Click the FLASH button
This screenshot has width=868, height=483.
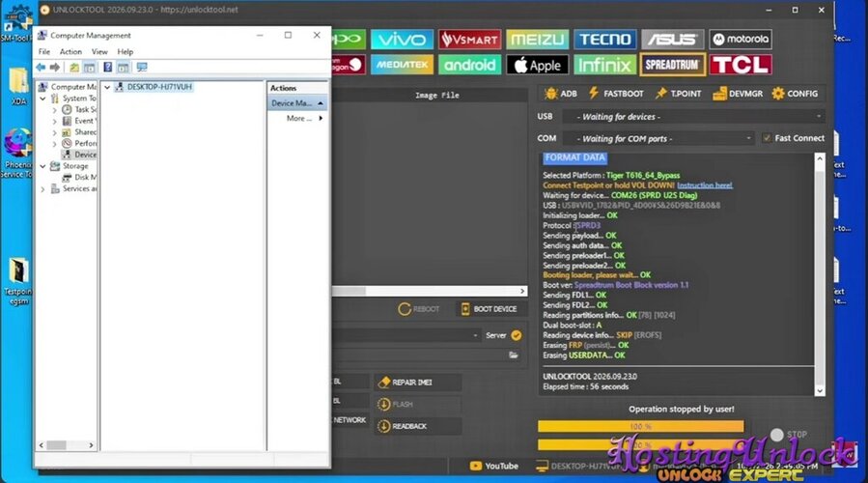point(417,405)
